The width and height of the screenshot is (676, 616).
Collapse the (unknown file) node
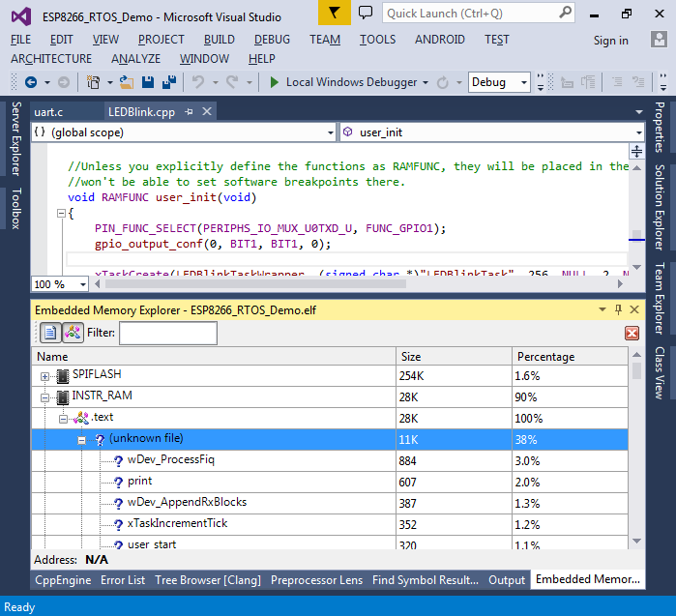81,440
